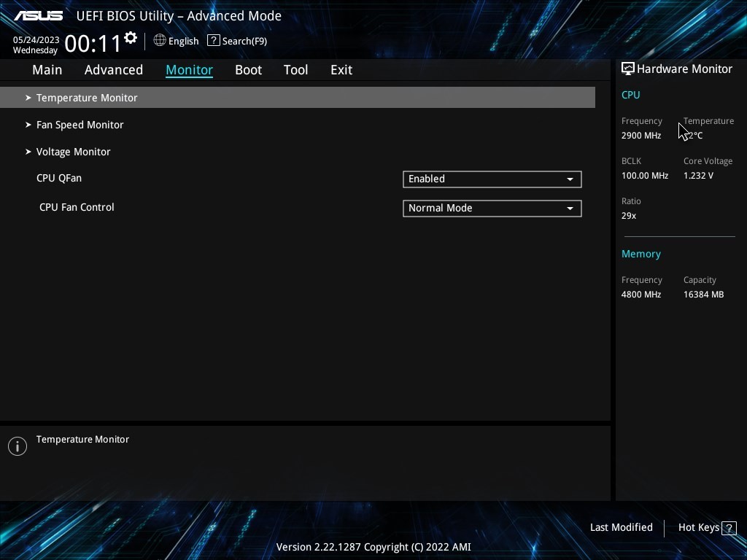Click the Hot Keys button label

[698, 527]
